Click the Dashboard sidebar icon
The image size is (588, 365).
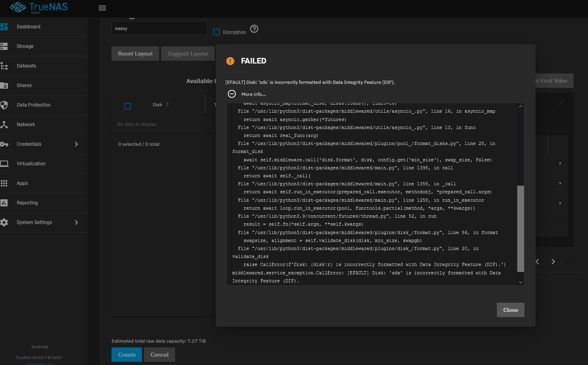point(4,27)
